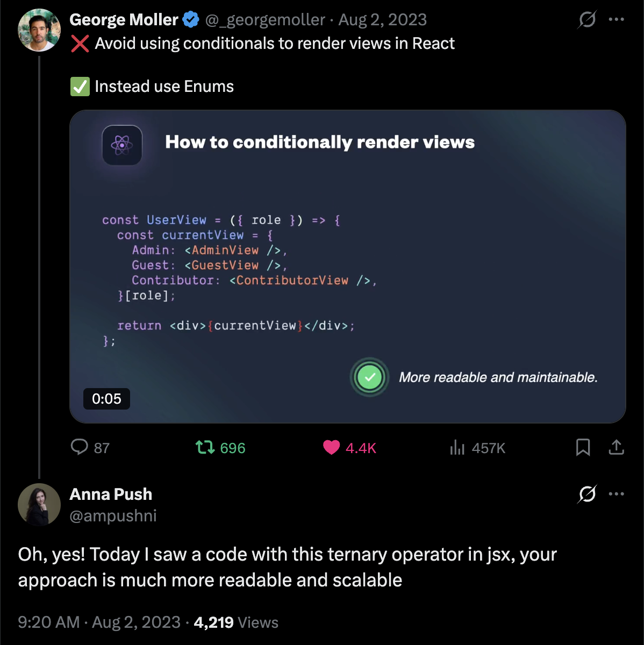Viewport: 644px width, 645px height.
Task: Open George Moller's profile picture
Action: click(39, 30)
